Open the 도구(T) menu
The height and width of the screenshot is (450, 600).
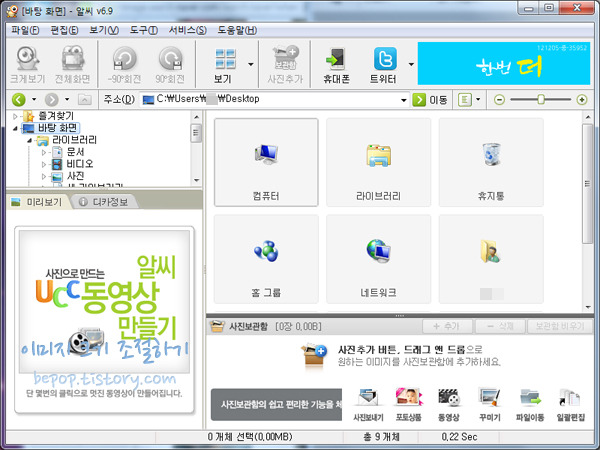pos(144,30)
